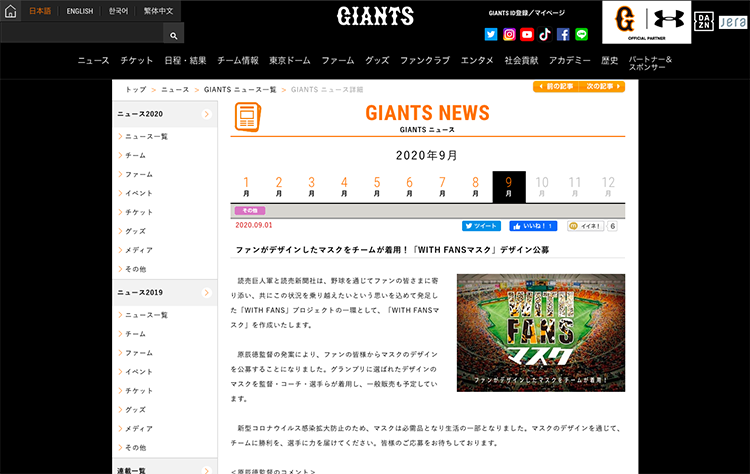The image size is (750, 474).
Task: Open the LINE social icon
Action: (x=581, y=34)
